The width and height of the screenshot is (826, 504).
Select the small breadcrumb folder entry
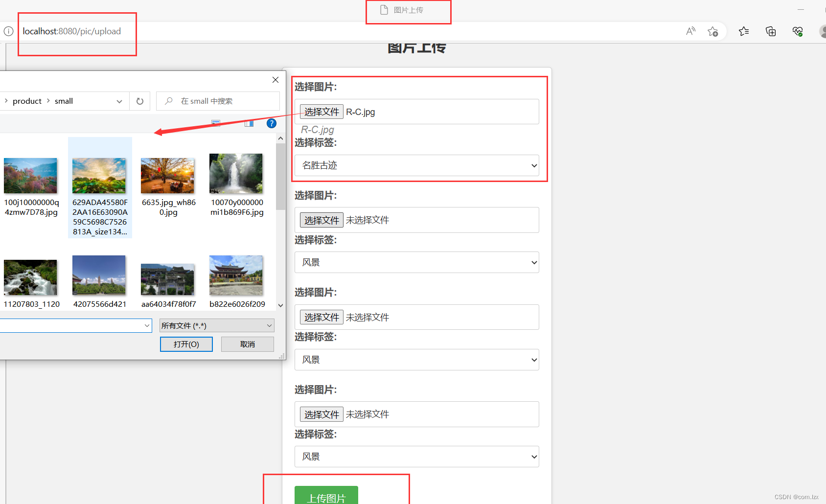(64, 101)
